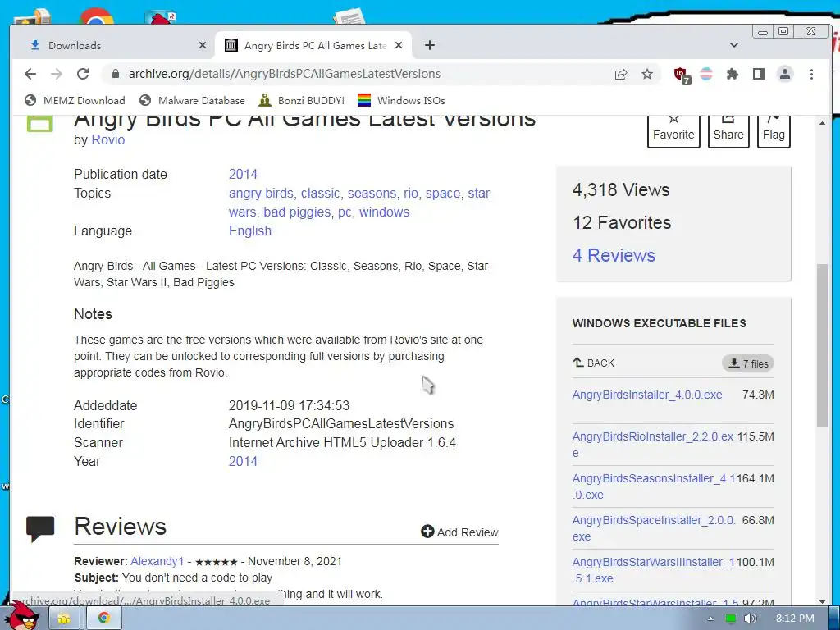
Task: Open the 8:12 PM taskbar clock
Action: coord(794,619)
